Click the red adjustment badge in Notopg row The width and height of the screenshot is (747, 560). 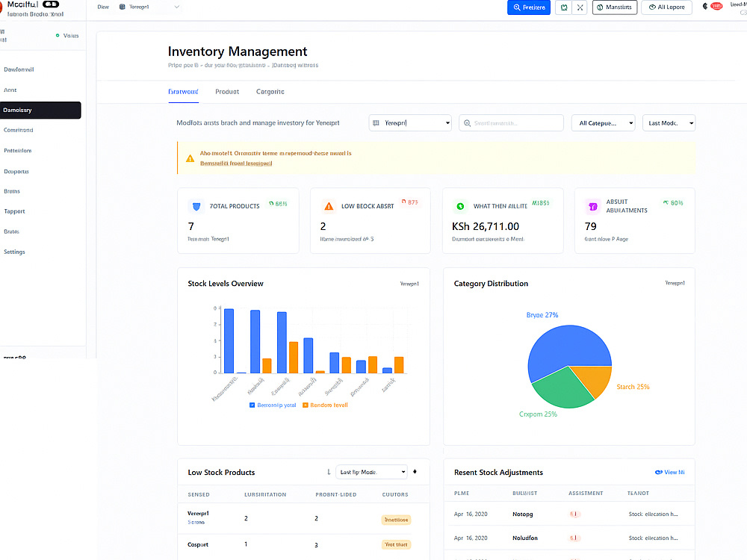[575, 514]
